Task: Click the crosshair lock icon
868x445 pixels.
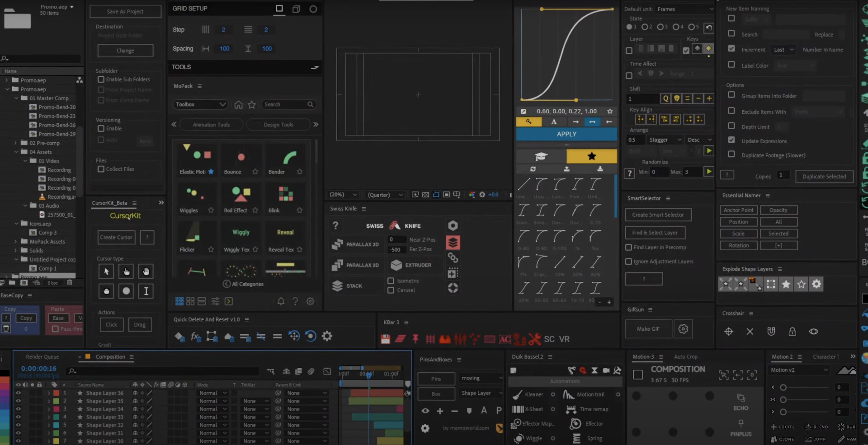Action: pos(792,331)
